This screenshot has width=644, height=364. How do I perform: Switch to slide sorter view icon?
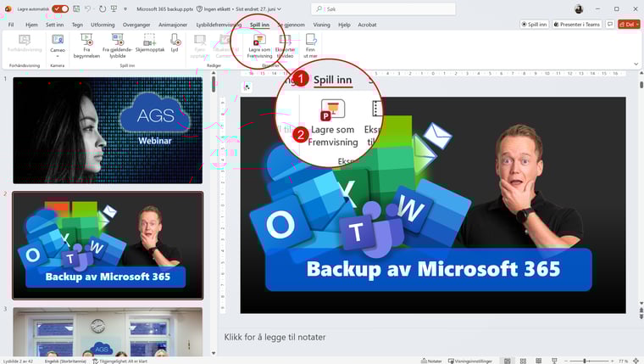point(523,361)
